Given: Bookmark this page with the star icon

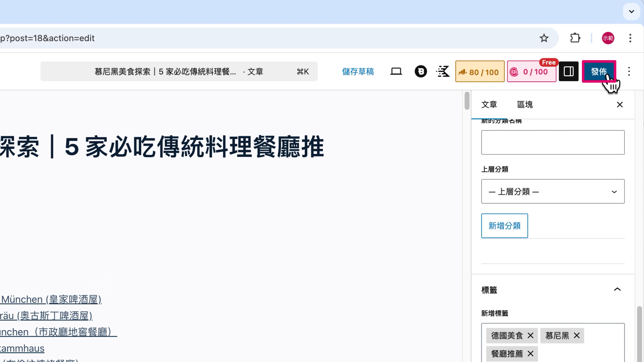Looking at the screenshot, I should 544,38.
